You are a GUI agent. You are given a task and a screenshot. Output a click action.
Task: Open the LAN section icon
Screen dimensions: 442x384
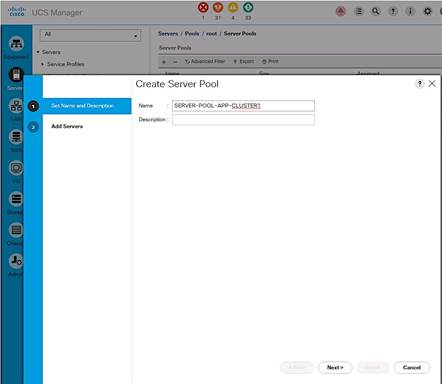point(16,106)
